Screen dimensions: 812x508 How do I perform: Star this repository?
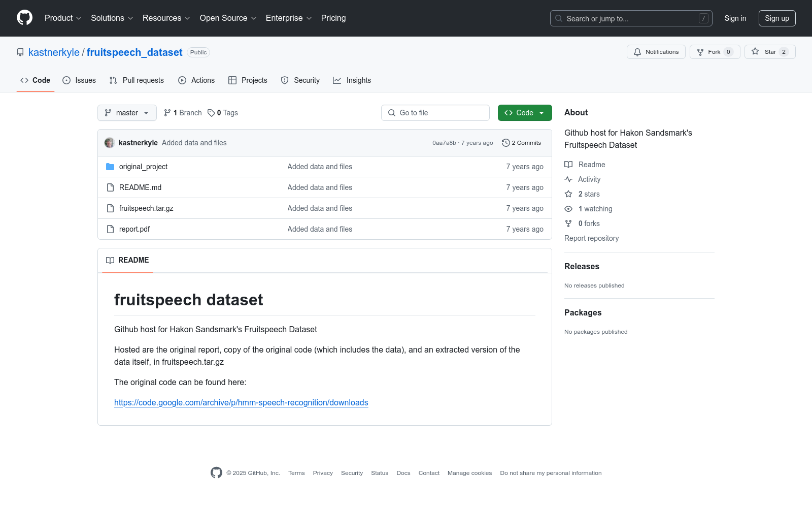[770, 52]
